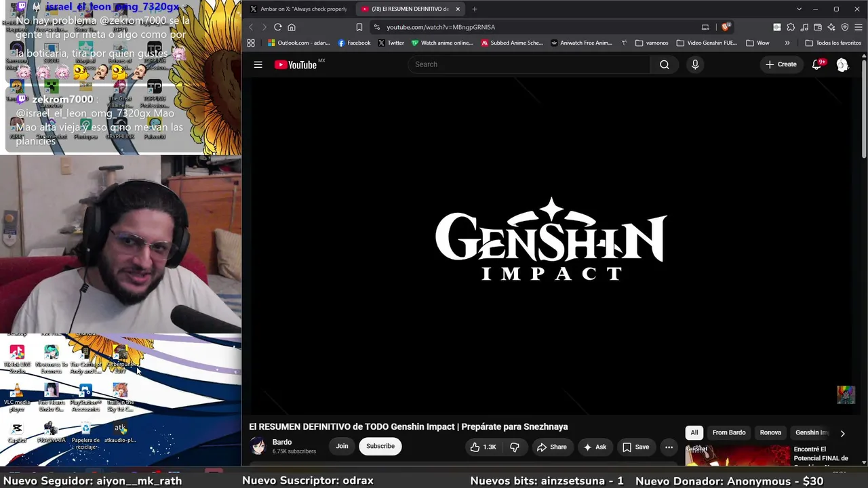The image size is (868, 488).
Task: Open the bookmarks bar apps grid
Action: (251, 43)
